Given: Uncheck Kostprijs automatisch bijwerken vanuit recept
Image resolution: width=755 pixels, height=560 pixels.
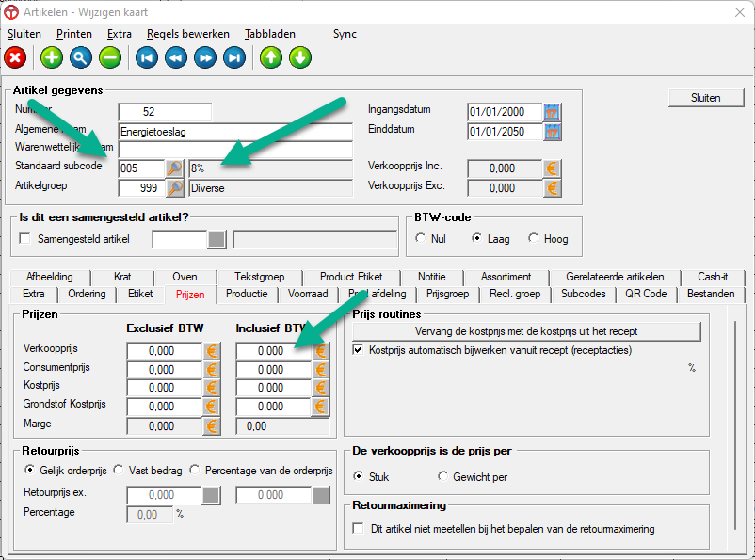Looking at the screenshot, I should pos(358,350).
